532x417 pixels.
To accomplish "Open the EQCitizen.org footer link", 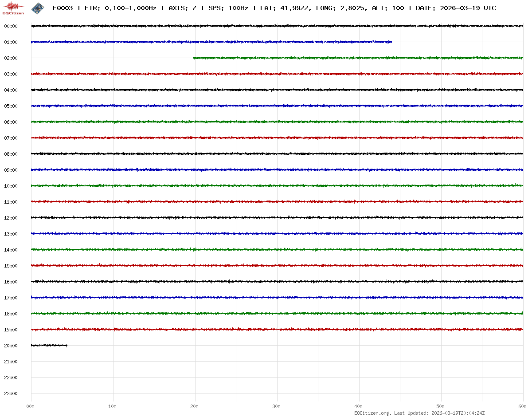I will [372, 413].
